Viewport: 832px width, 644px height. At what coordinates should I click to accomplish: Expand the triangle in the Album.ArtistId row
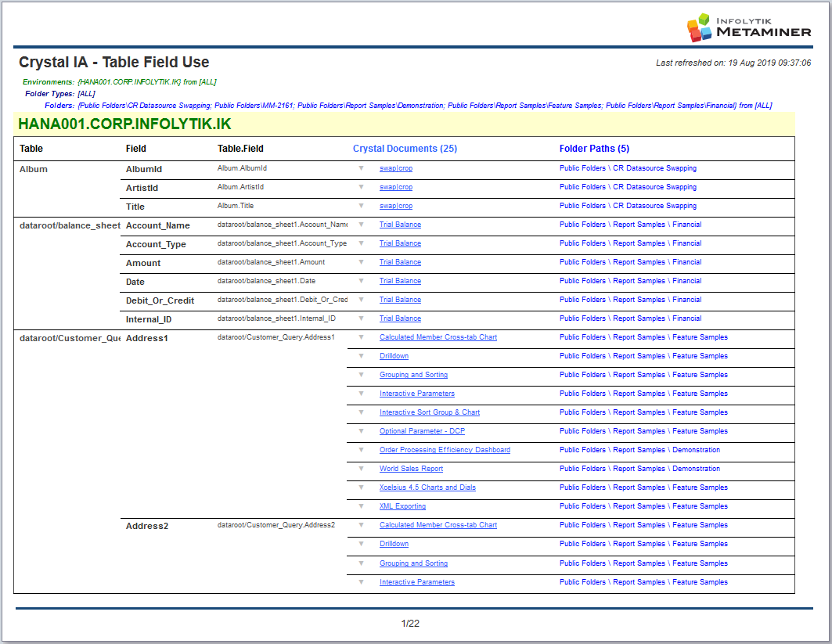click(x=361, y=187)
